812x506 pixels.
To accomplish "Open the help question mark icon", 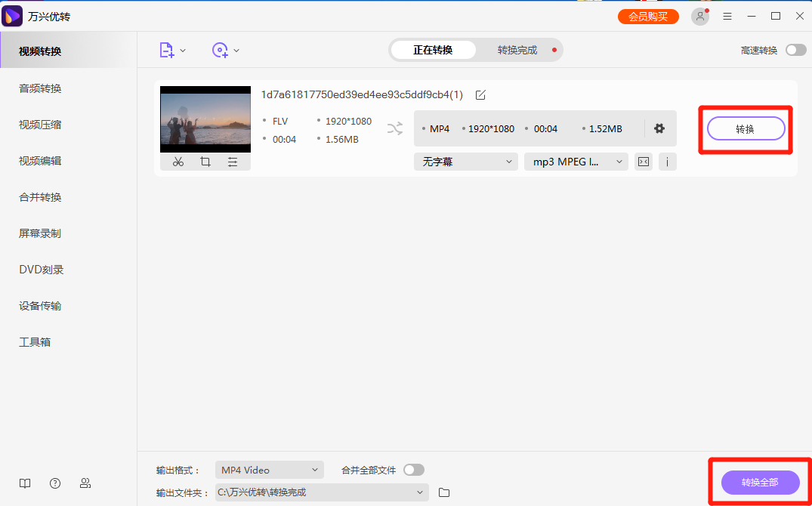I will click(54, 483).
